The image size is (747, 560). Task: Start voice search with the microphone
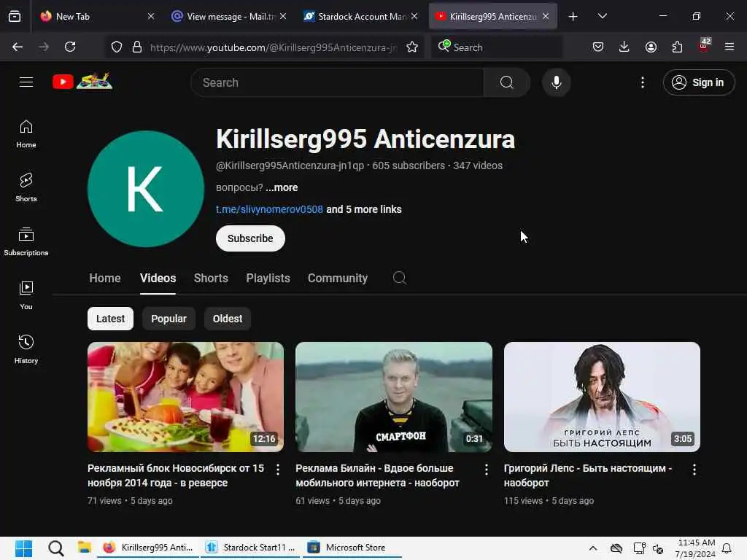pyautogui.click(x=556, y=82)
